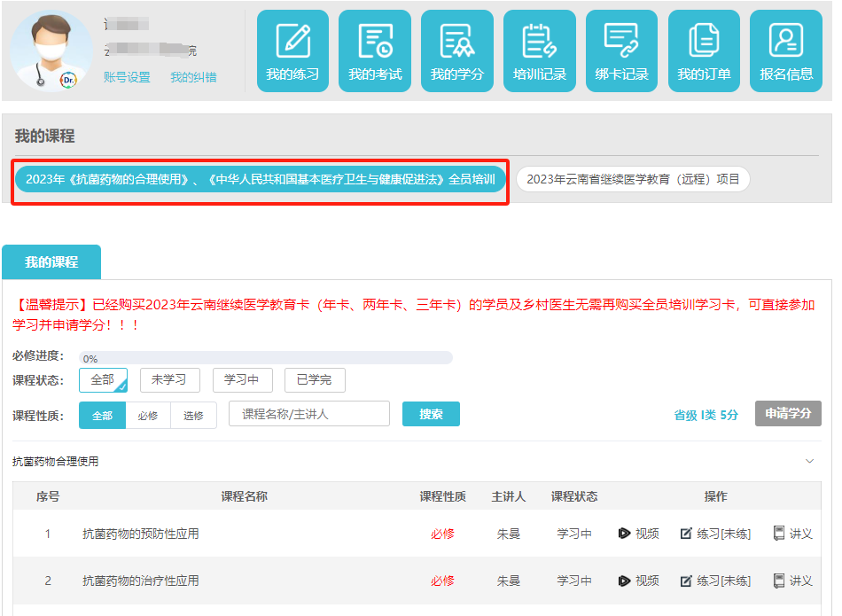Play 视频 for 抗菌药物的预防性应用

639,534
